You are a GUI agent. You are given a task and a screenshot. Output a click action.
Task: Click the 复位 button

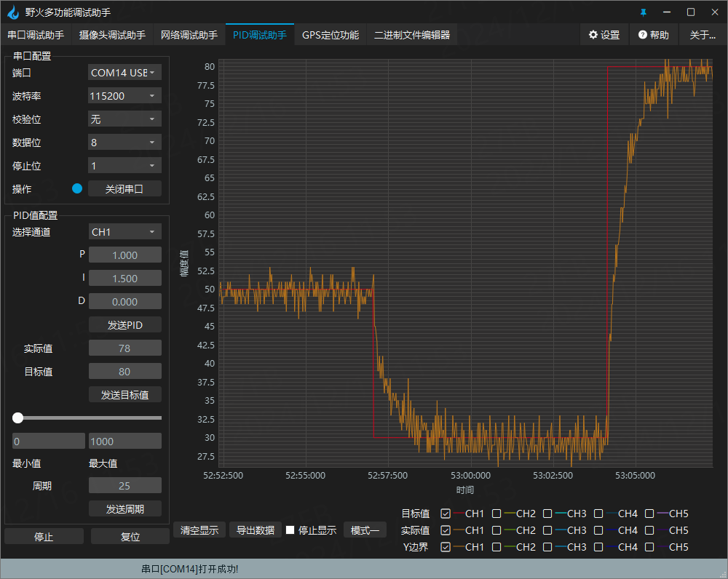tap(130, 536)
